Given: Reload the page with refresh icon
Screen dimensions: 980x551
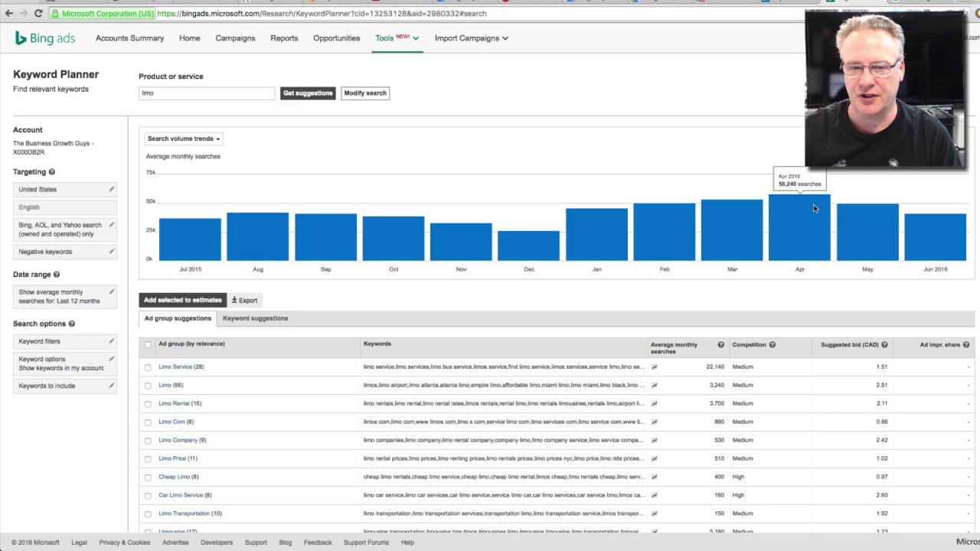Looking at the screenshot, I should tap(40, 13).
